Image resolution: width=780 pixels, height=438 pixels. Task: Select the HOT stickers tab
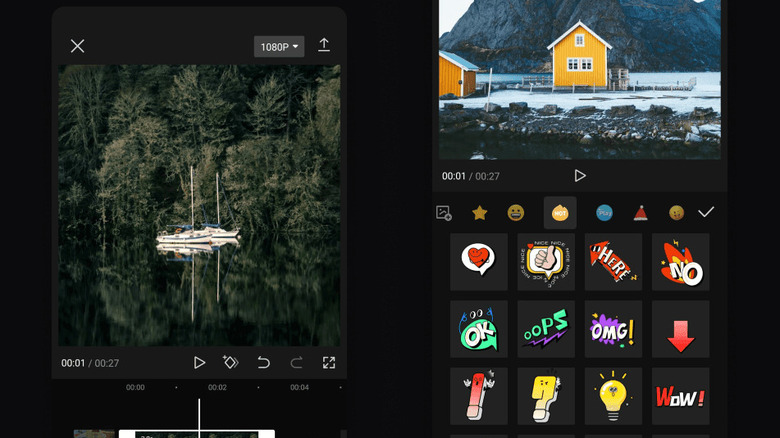click(560, 213)
